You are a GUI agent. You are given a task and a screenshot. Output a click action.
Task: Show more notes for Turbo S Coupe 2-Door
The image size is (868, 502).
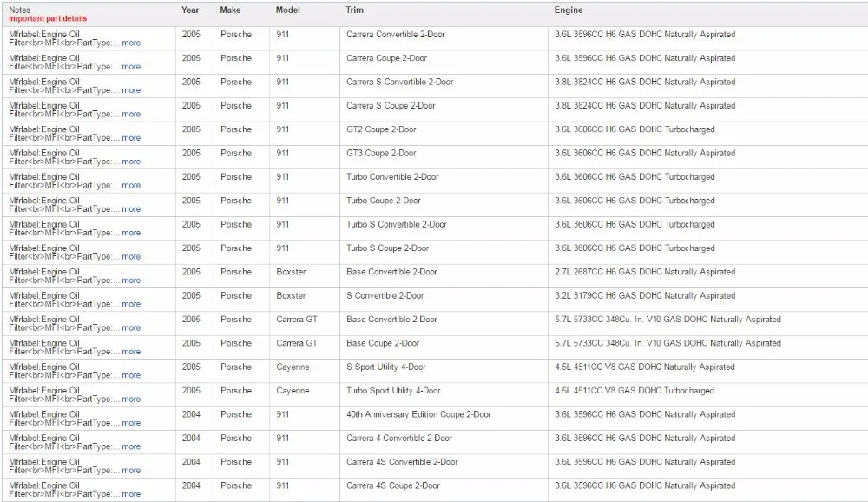(131, 257)
